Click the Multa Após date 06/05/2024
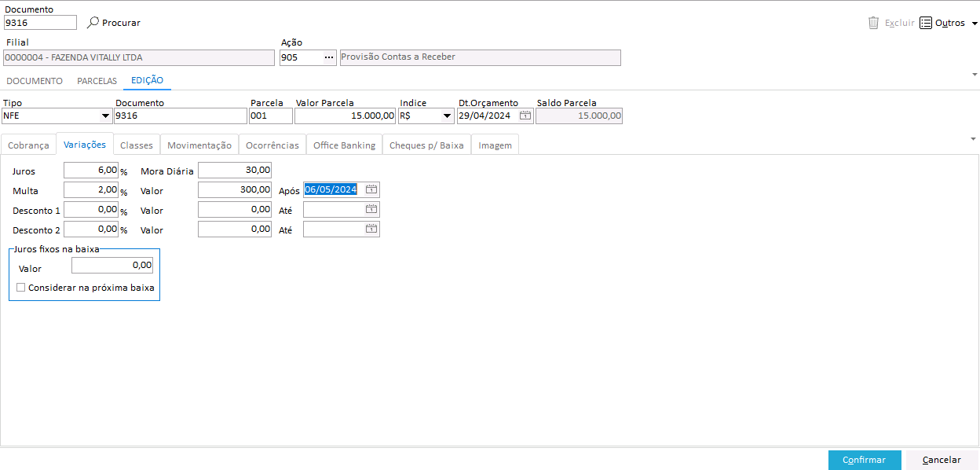 click(x=331, y=189)
